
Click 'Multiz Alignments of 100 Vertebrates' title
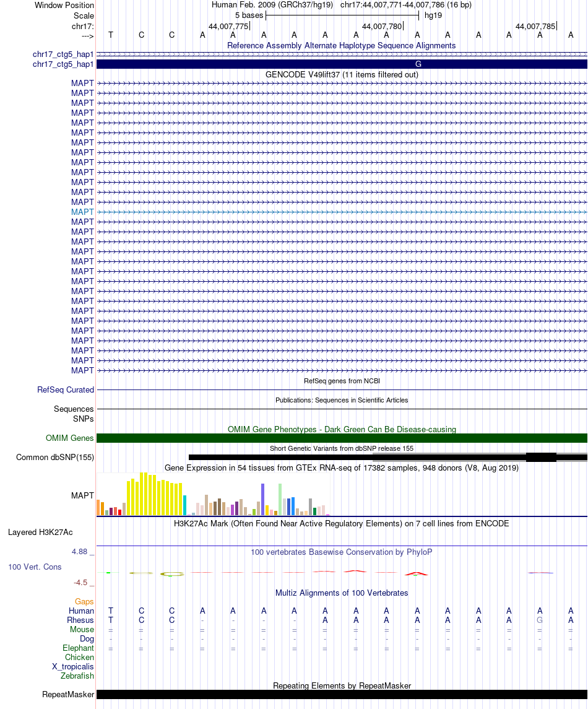coord(342,593)
